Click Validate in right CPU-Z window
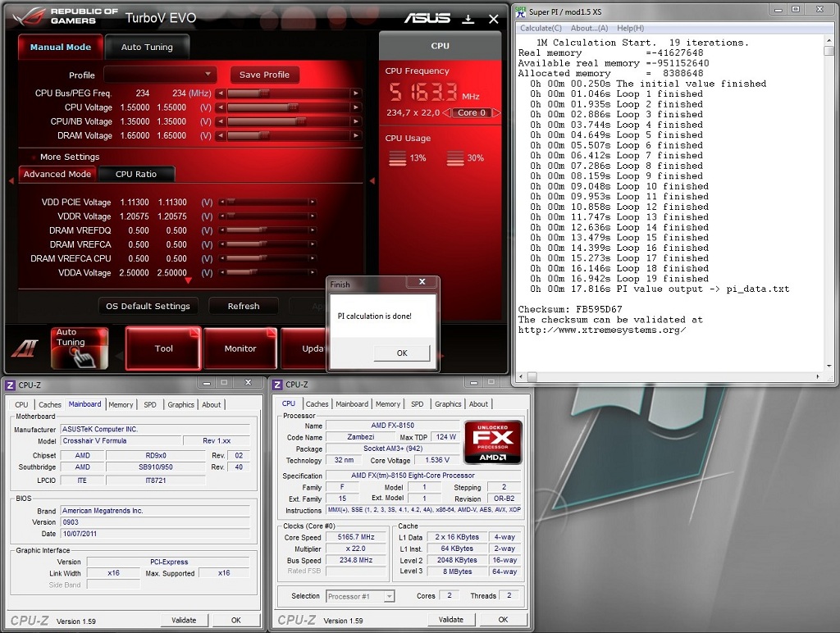This screenshot has width=840, height=633. tap(451, 620)
